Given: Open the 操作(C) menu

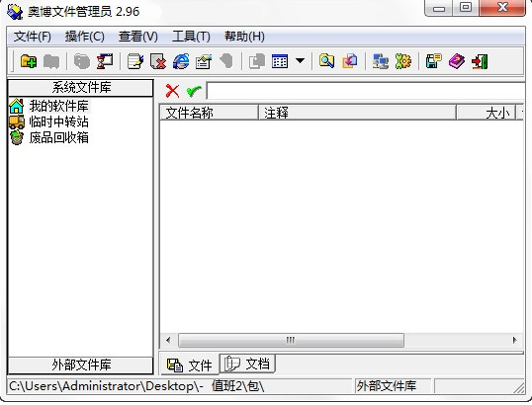Looking at the screenshot, I should tap(85, 37).
